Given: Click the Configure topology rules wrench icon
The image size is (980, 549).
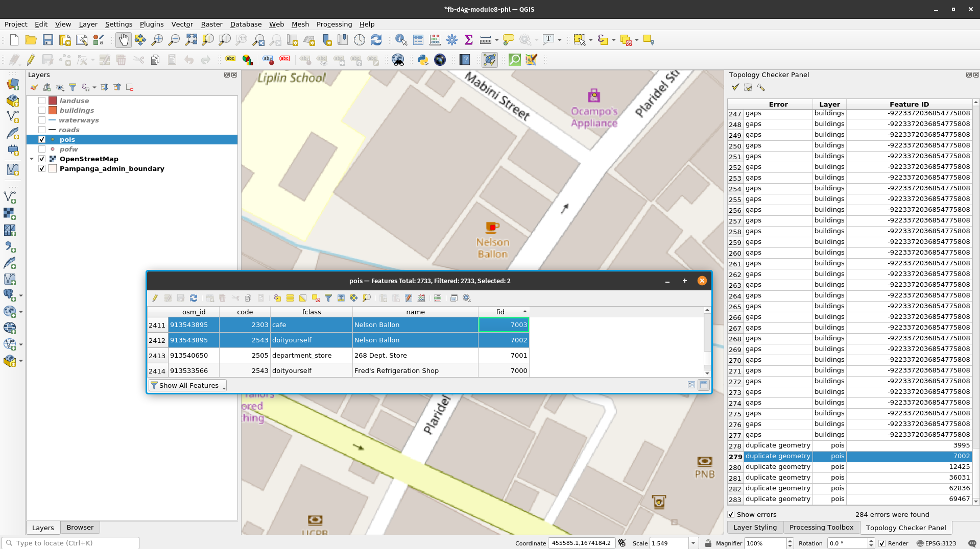Looking at the screenshot, I should pos(761,87).
